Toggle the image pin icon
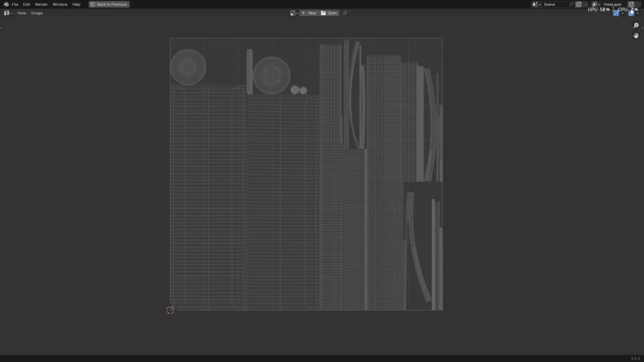Screen dimensions: 644x362 [x=345, y=13]
